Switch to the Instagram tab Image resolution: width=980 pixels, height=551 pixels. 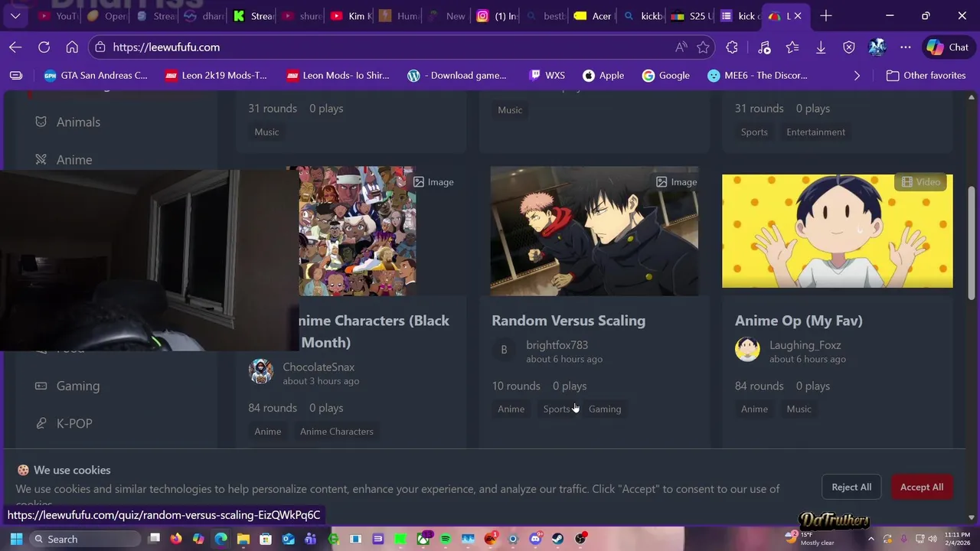click(495, 15)
